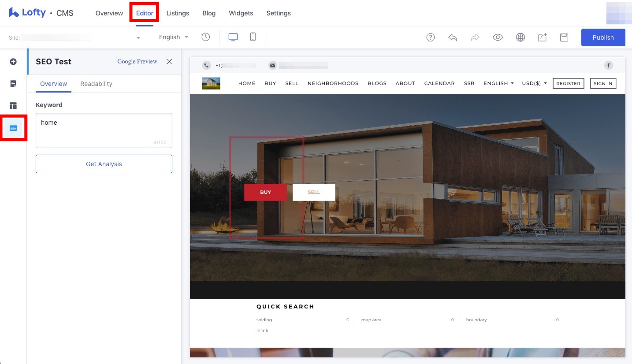Screen dimensions: 632x364
Task: Open the user avatar at top right
Action: pos(619,13)
